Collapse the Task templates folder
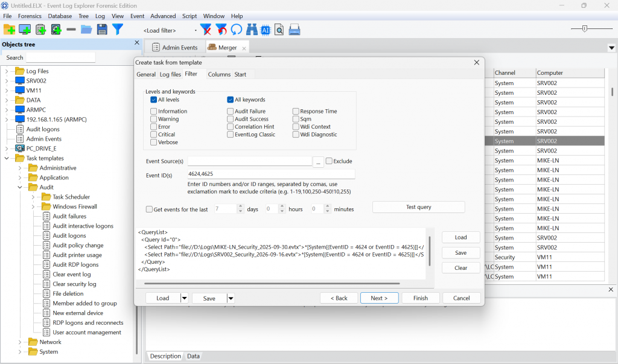Image resolution: width=618 pixels, height=364 pixels. [7, 158]
